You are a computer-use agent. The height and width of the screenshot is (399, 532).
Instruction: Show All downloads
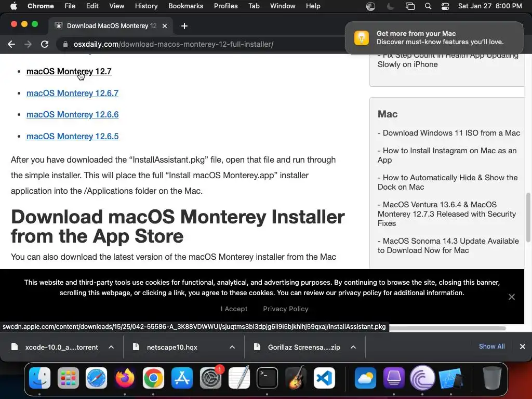[x=491, y=347]
